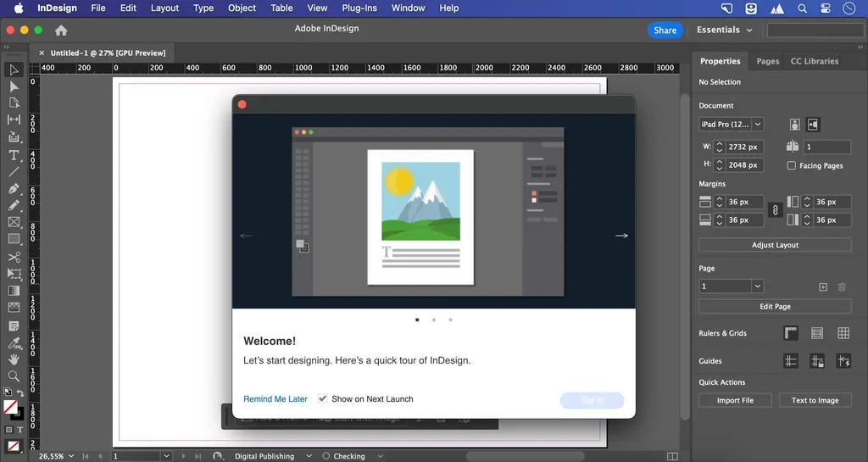
Task: Click the Remind Me Later link
Action: [275, 399]
